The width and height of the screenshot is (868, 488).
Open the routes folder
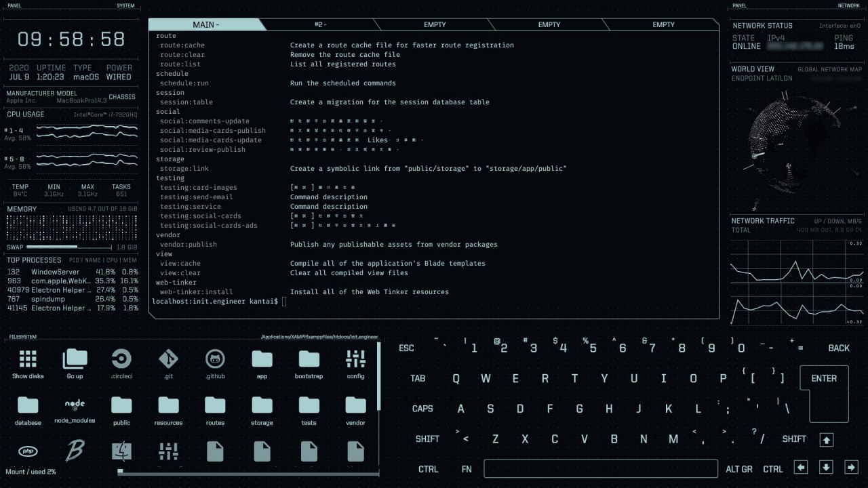tap(215, 406)
